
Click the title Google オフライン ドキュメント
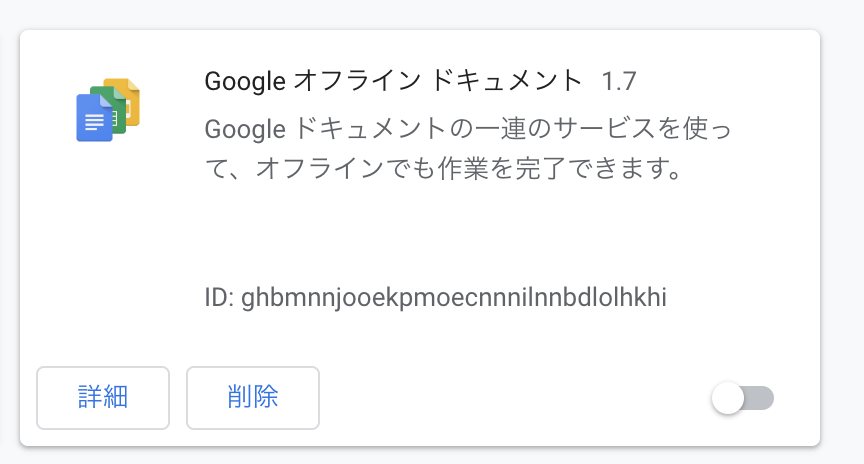click(393, 81)
